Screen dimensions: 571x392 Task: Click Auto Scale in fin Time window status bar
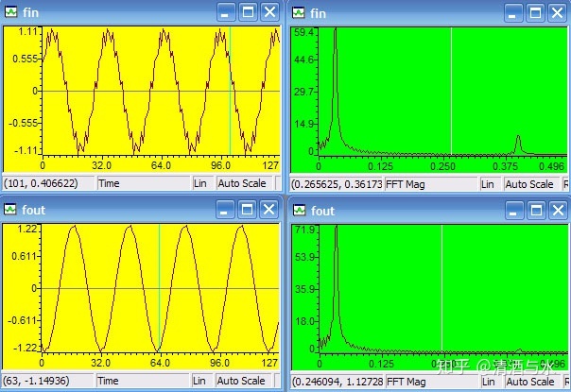[x=245, y=183]
